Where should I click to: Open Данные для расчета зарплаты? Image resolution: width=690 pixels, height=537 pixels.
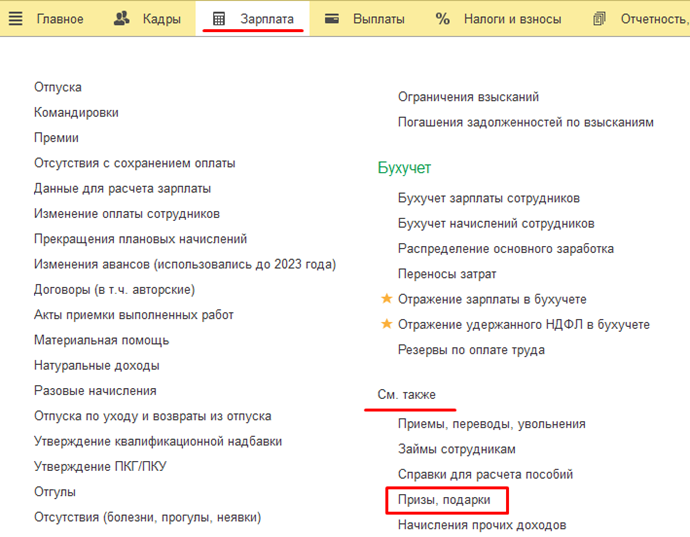[x=122, y=188]
